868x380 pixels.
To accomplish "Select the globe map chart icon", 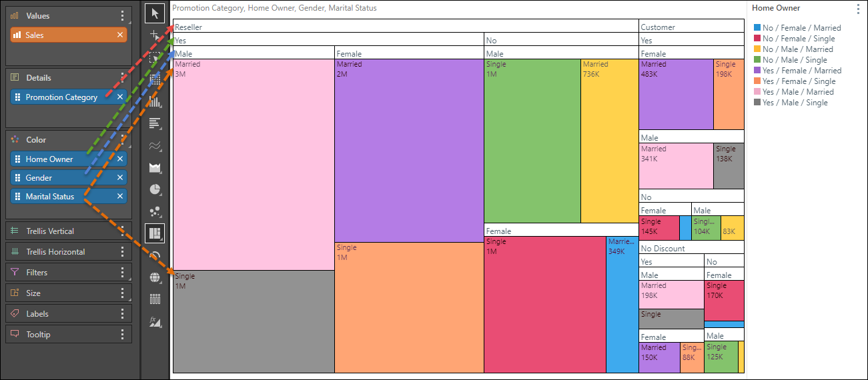I will point(155,277).
